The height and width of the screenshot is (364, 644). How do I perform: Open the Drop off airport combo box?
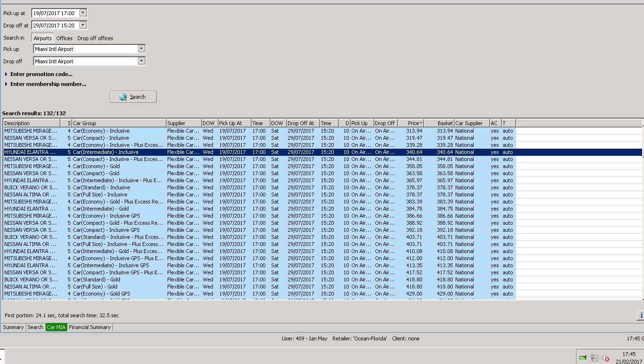click(x=90, y=61)
